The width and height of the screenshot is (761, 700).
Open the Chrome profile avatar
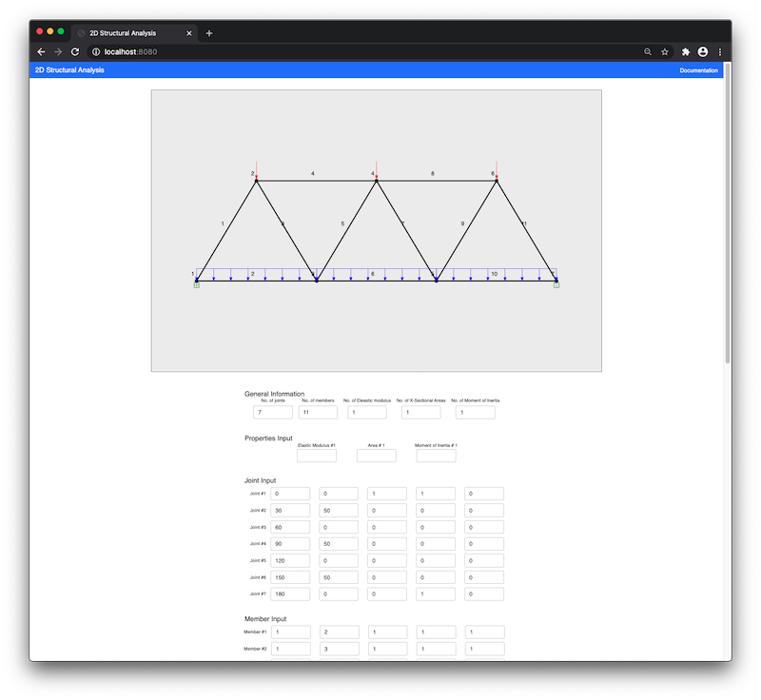click(x=703, y=51)
